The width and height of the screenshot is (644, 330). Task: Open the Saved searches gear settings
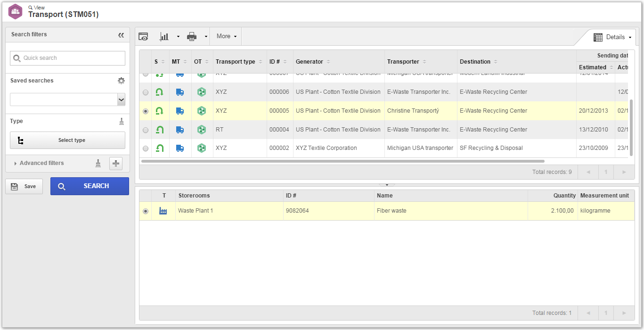[x=121, y=81]
